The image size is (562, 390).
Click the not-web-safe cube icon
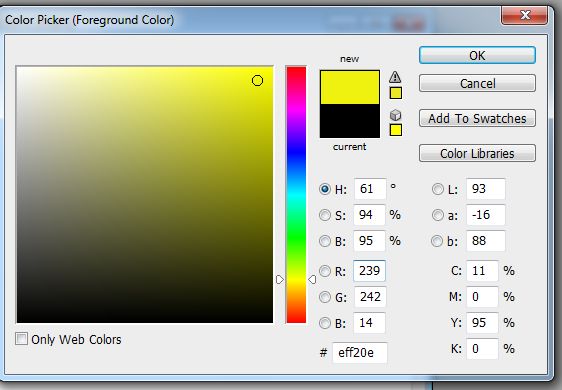pos(395,115)
